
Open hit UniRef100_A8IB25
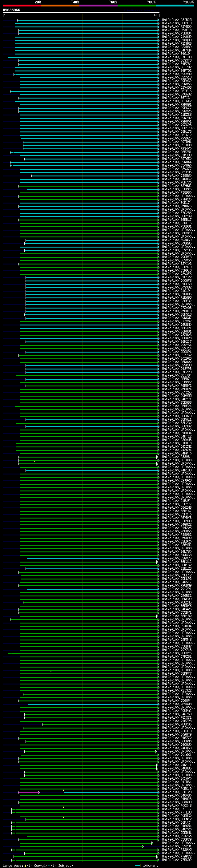[176, 20]
